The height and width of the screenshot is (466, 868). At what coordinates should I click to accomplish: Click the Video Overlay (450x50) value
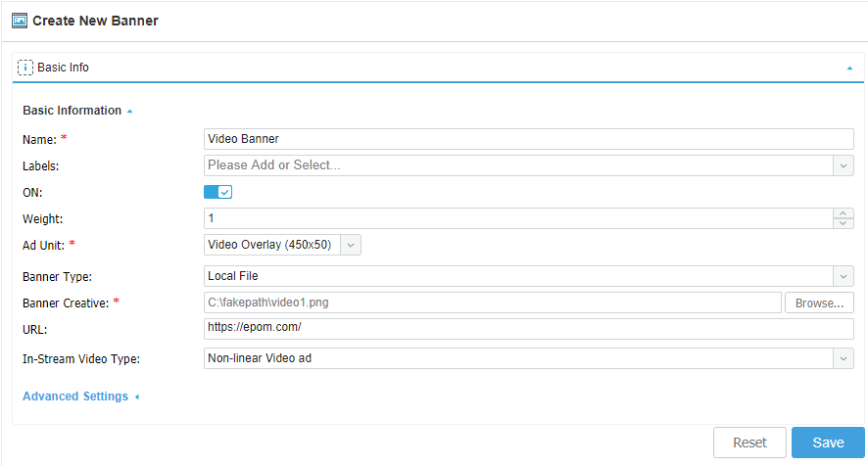point(269,245)
